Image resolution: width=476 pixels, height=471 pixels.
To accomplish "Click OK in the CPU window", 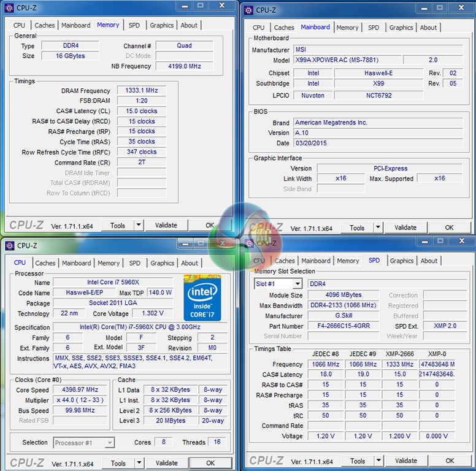I will click(210, 463).
